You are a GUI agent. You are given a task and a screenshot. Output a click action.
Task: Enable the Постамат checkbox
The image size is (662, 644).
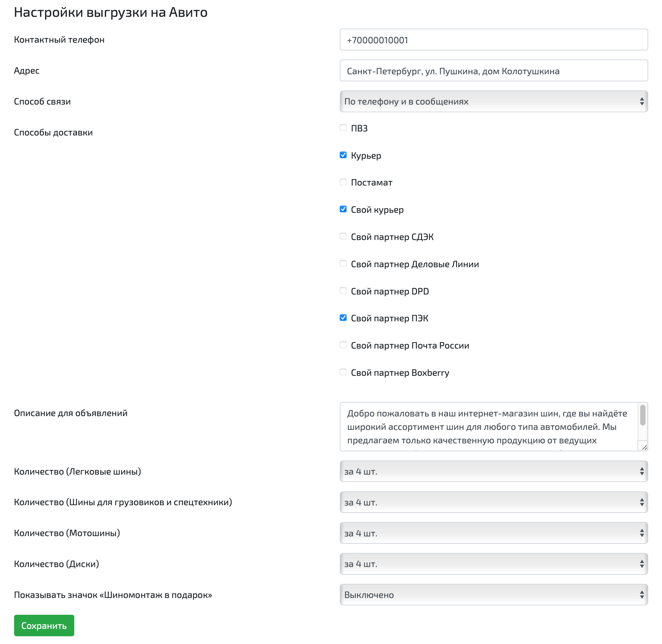click(343, 182)
